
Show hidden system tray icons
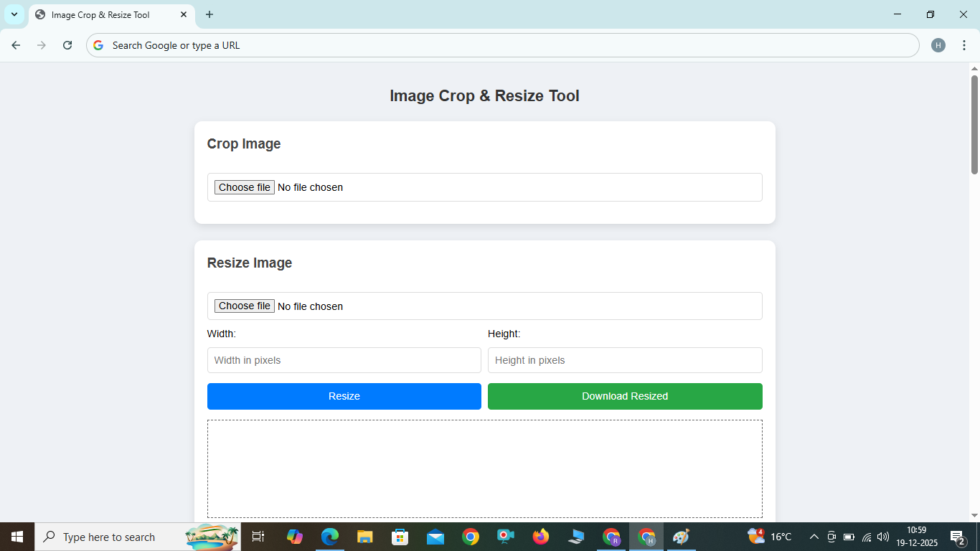tap(814, 537)
